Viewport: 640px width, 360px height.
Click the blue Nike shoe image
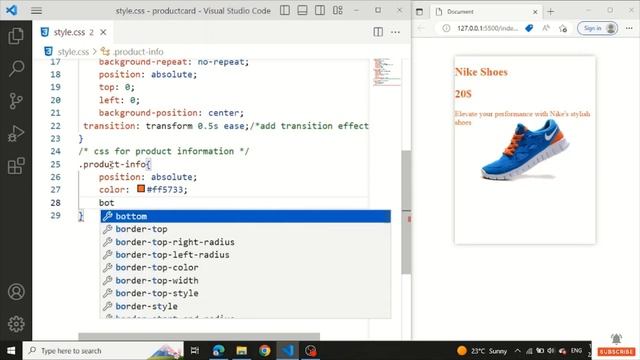click(525, 150)
